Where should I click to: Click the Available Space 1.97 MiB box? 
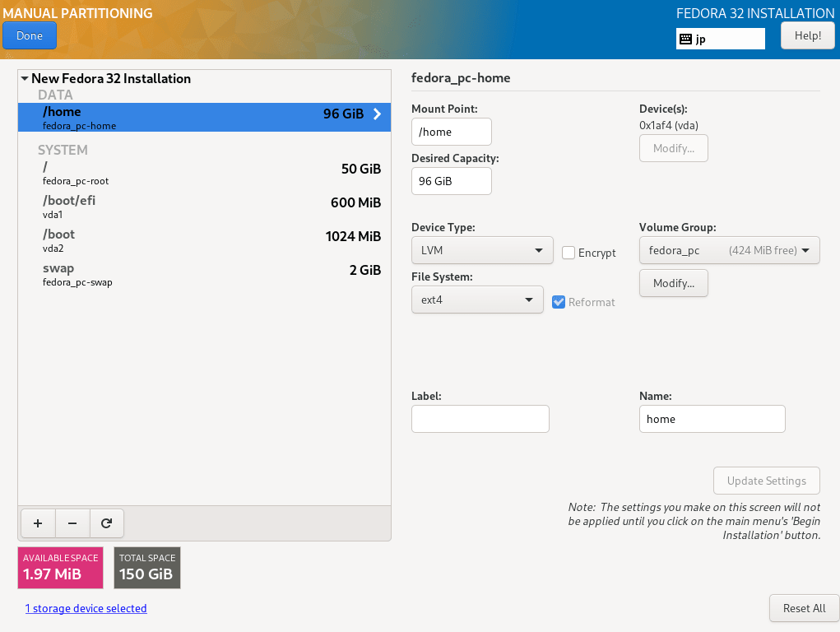(x=61, y=568)
